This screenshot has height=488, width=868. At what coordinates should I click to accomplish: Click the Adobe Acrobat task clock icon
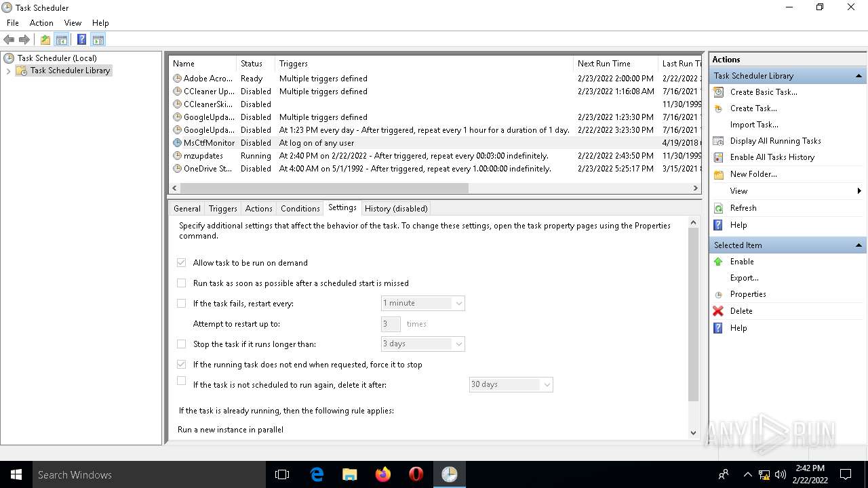point(178,79)
